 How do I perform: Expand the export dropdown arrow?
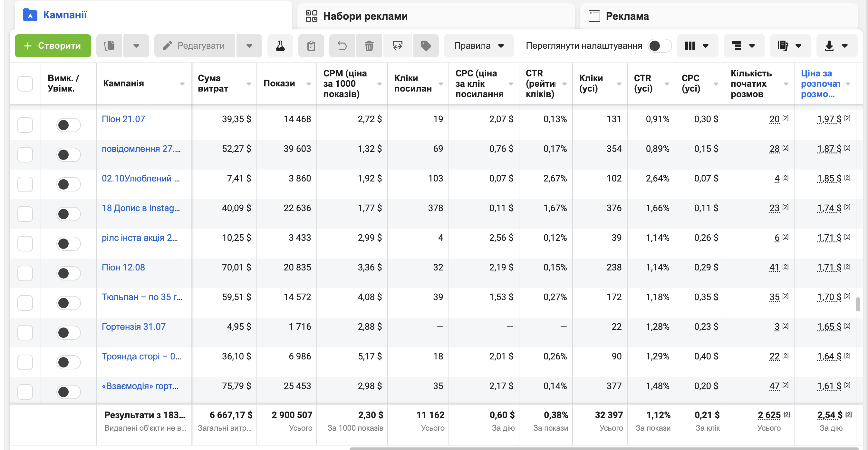point(845,45)
